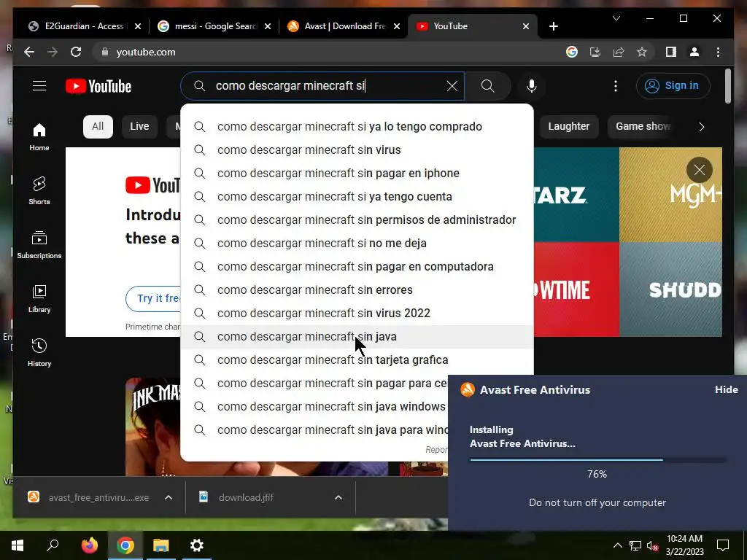
Task: Choose suggestion "sin virus"
Action: 357,150
